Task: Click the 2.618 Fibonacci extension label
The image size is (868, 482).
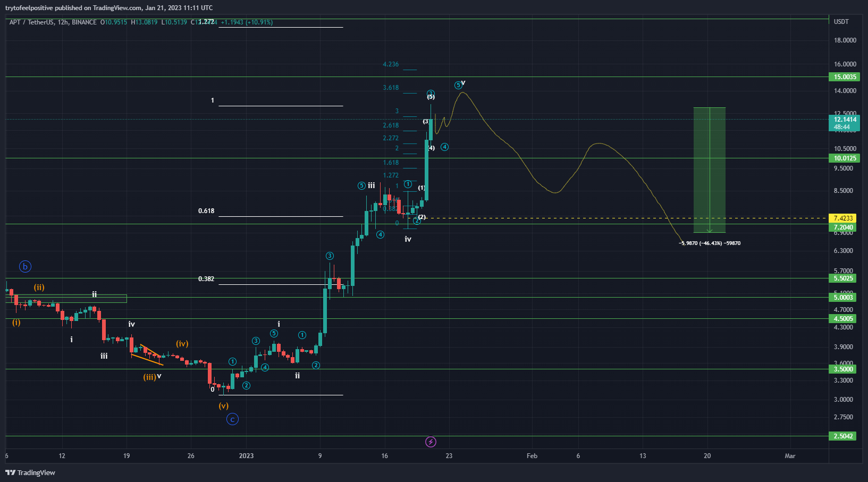Action: click(391, 125)
